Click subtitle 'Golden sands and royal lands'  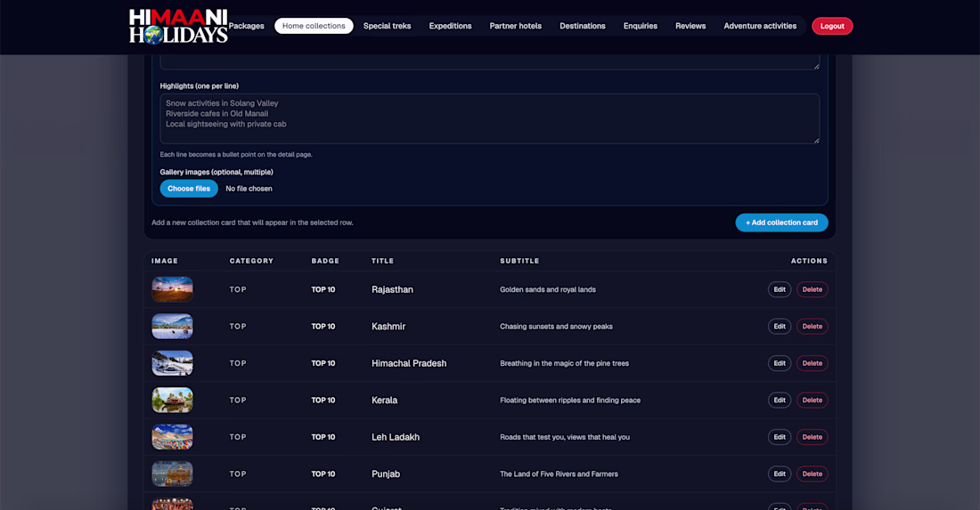pos(548,289)
